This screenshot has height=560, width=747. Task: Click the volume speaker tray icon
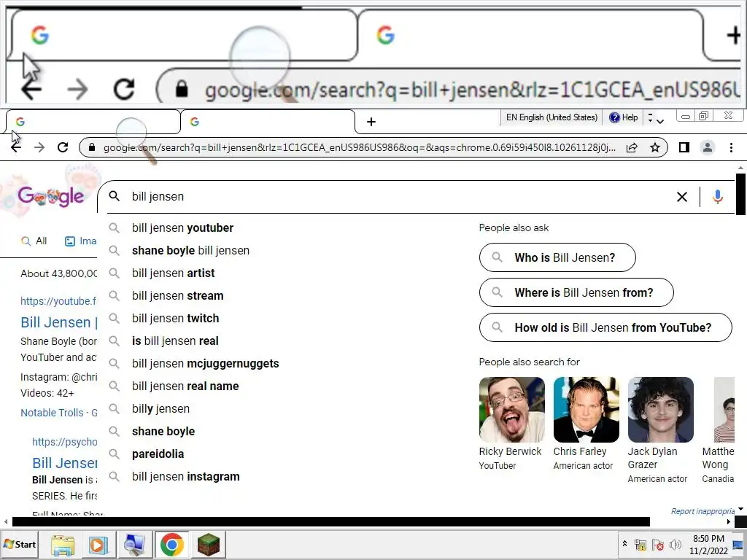(x=675, y=544)
